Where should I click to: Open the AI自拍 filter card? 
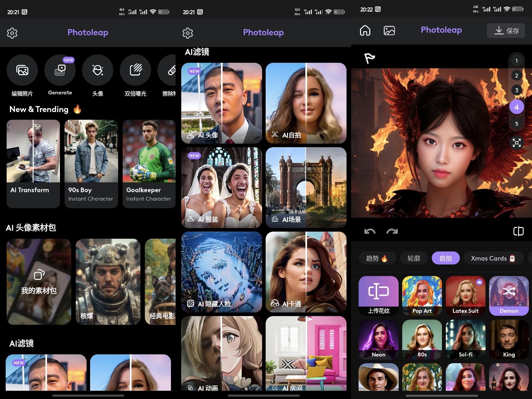(x=306, y=103)
